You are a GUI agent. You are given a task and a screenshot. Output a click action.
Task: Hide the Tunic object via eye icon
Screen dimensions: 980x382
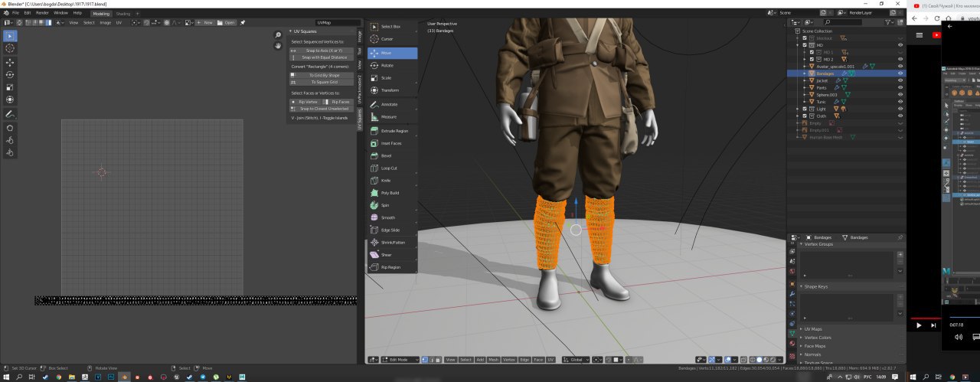coord(900,102)
